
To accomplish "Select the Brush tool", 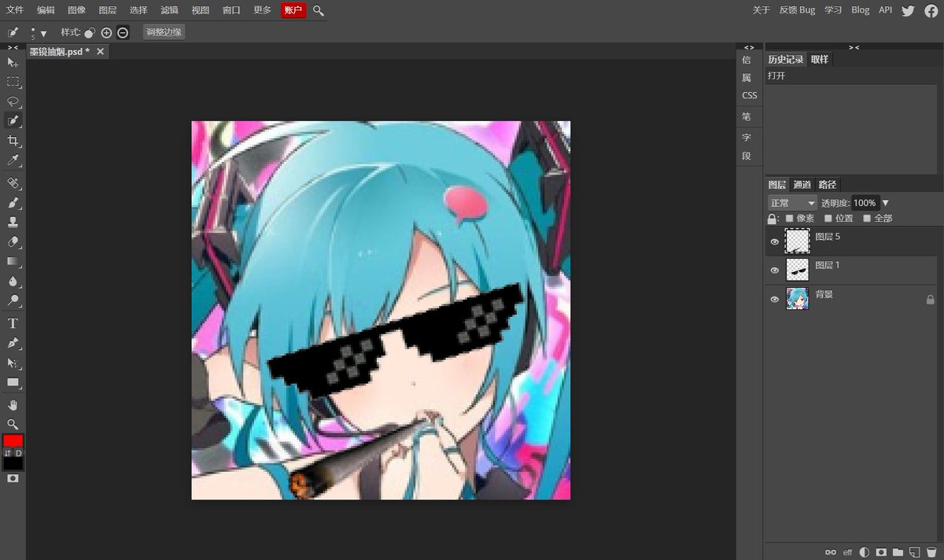I will click(x=13, y=203).
